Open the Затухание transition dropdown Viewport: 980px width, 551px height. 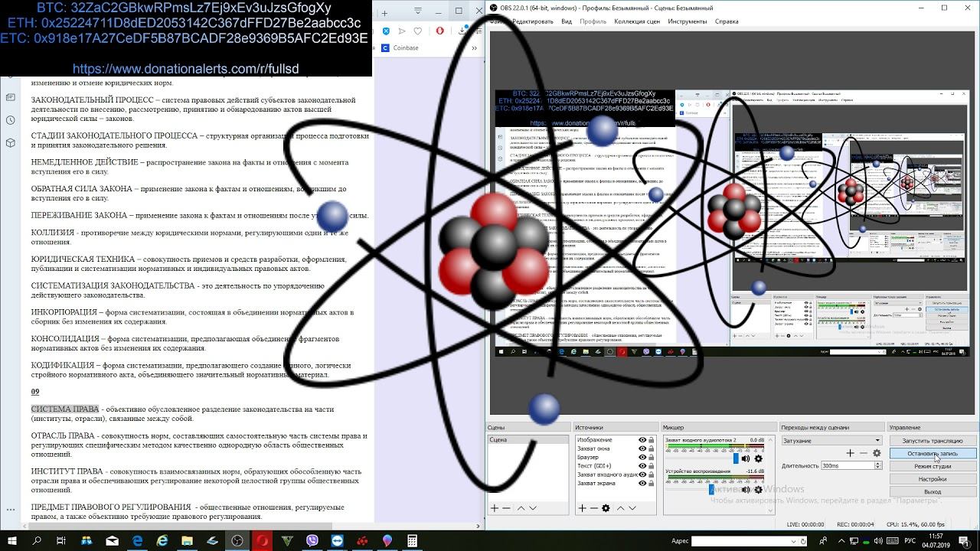tap(832, 440)
